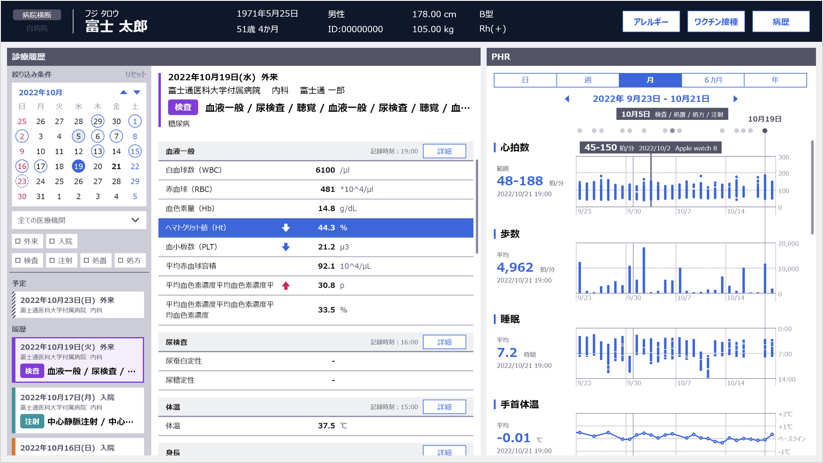Image resolution: width=823 pixels, height=463 pixels.
Task: Open the scheduled 2022年10月23日 外来 entry
Action: point(78,304)
